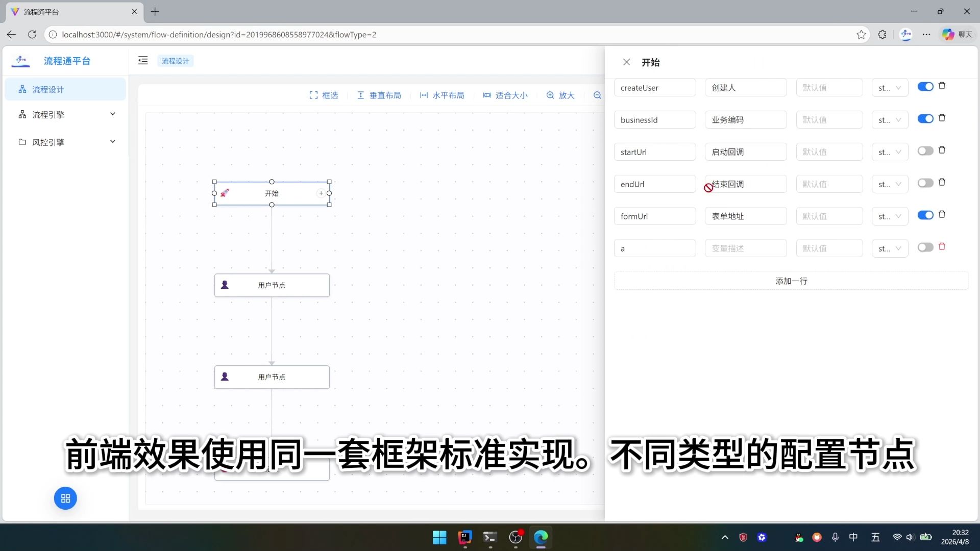
Task: Open type dropdown for endUrl row
Action: coord(890,184)
